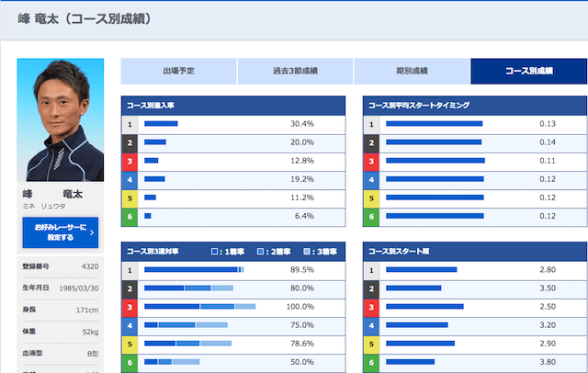Click the 75.0% top-three rate value
588x373 pixels.
[302, 325]
